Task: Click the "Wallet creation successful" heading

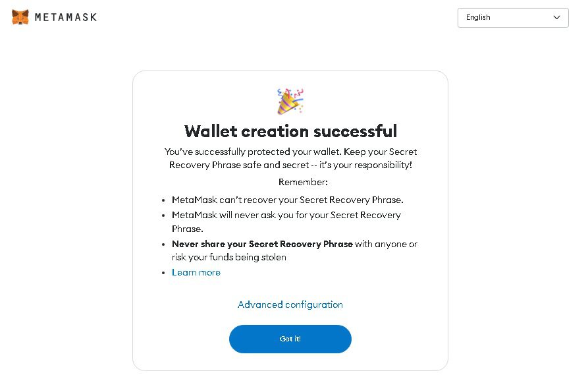Action: pos(290,130)
